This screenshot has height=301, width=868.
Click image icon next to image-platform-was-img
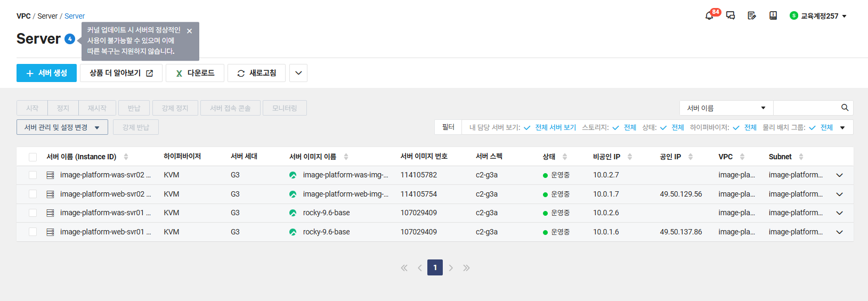[293, 175]
